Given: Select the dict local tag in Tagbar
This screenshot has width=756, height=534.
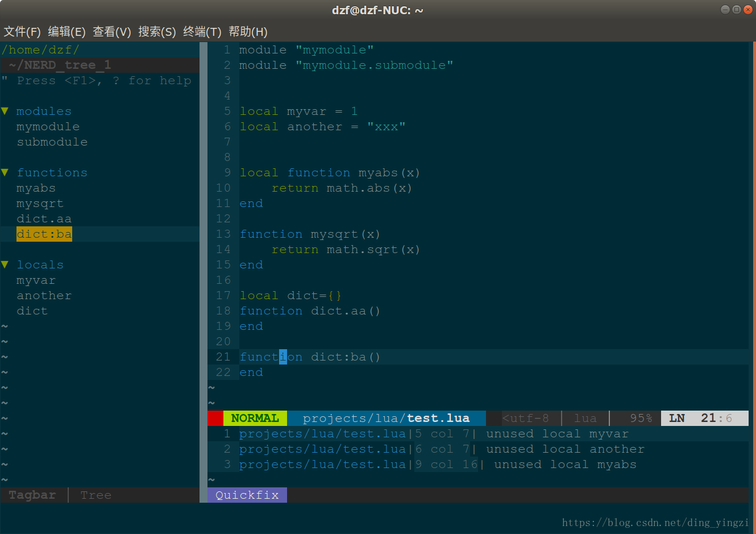Looking at the screenshot, I should [32, 311].
